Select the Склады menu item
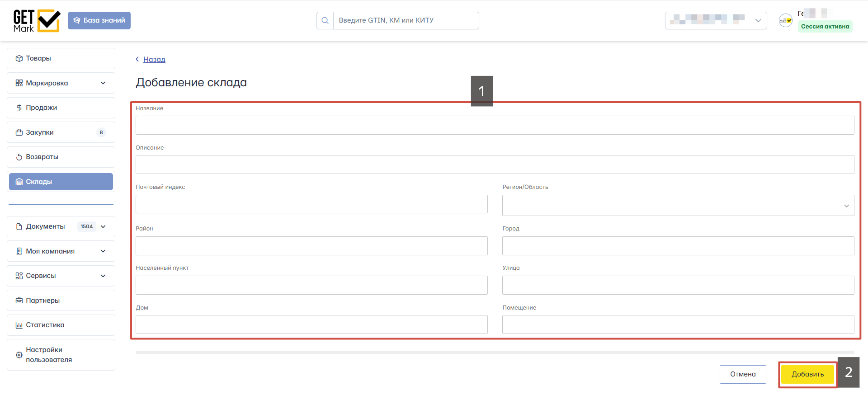The image size is (868, 409). coord(61,182)
